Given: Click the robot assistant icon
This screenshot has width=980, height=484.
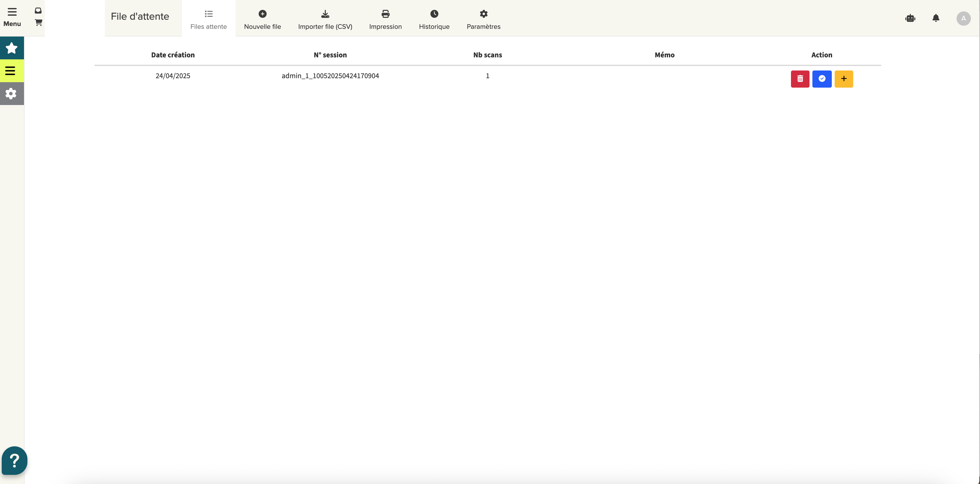Looking at the screenshot, I should coord(910,18).
